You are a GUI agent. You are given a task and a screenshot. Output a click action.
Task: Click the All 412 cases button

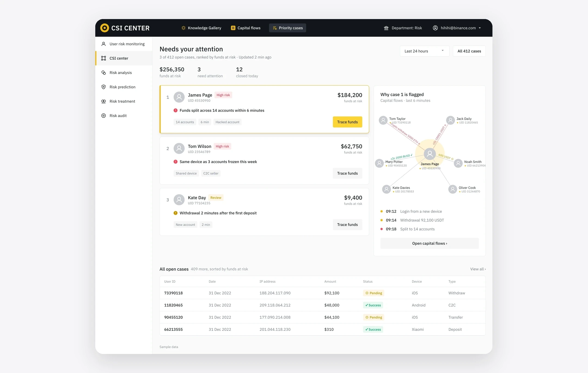[x=469, y=51]
